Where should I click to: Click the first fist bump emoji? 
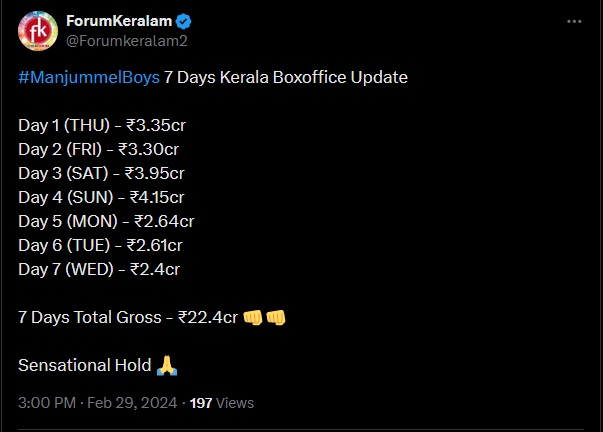coord(253,317)
